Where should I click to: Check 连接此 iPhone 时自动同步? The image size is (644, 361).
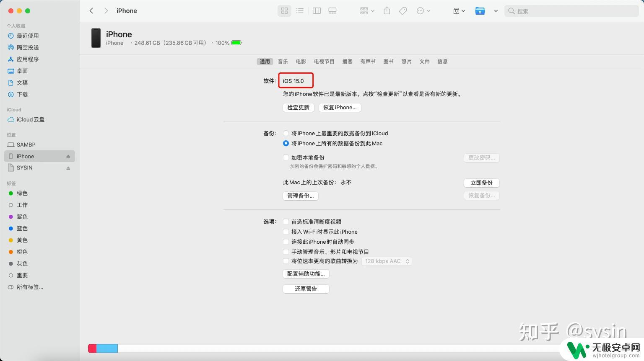(x=286, y=242)
